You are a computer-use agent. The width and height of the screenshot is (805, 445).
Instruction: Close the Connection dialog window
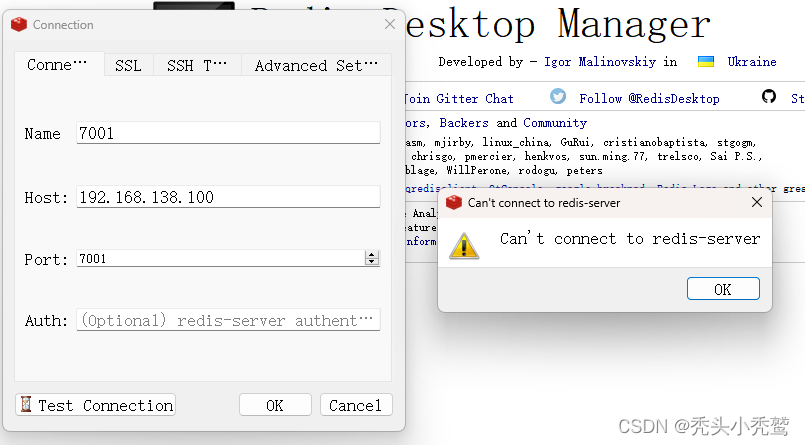(x=390, y=24)
